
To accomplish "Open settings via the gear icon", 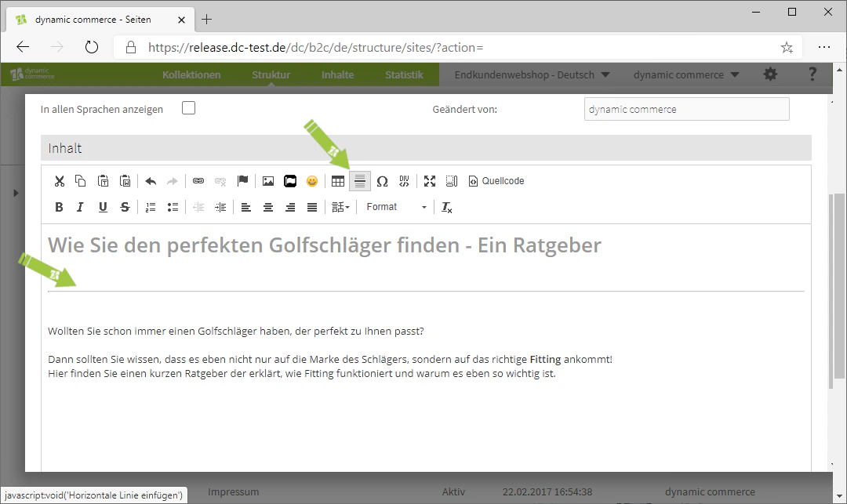I will coord(770,74).
